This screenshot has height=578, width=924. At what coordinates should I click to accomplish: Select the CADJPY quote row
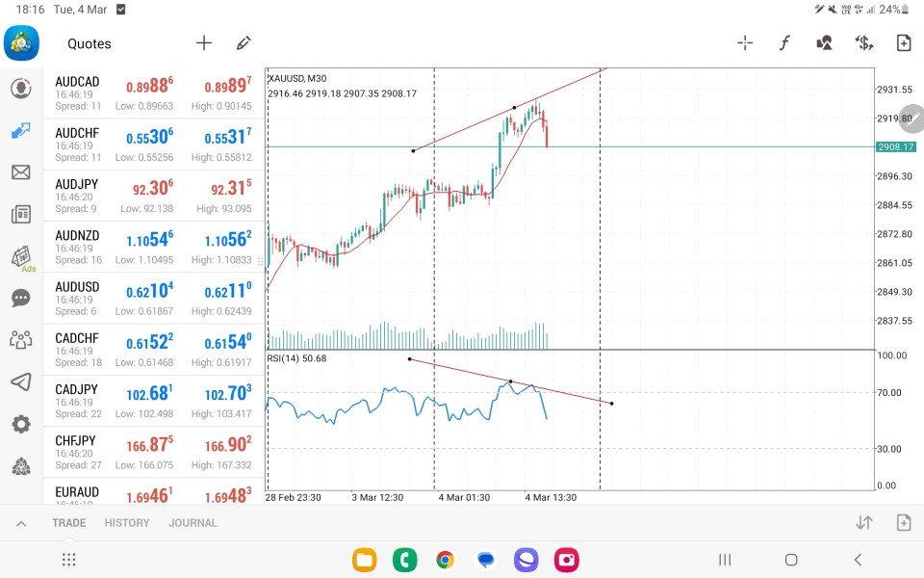point(154,400)
